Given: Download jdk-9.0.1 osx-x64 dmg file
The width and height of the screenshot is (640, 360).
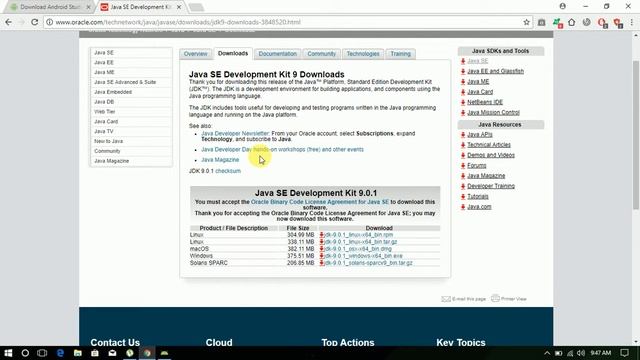Looking at the screenshot, I should (358, 249).
